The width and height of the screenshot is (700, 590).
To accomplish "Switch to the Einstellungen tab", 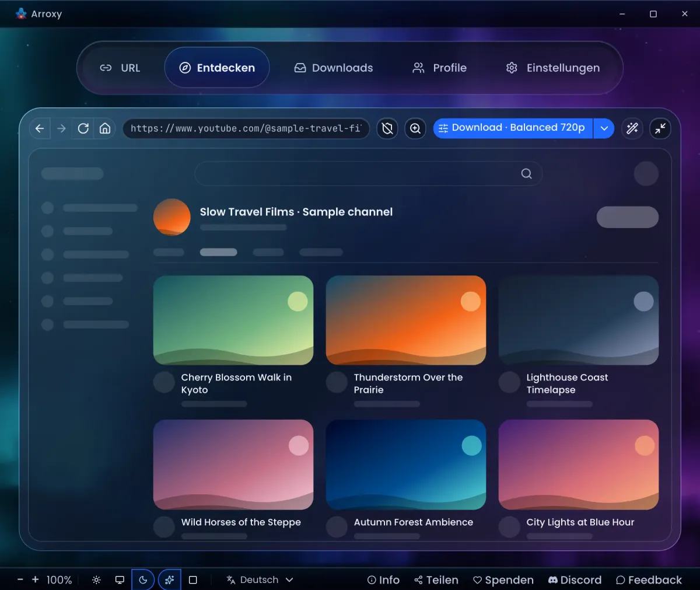I will [553, 68].
